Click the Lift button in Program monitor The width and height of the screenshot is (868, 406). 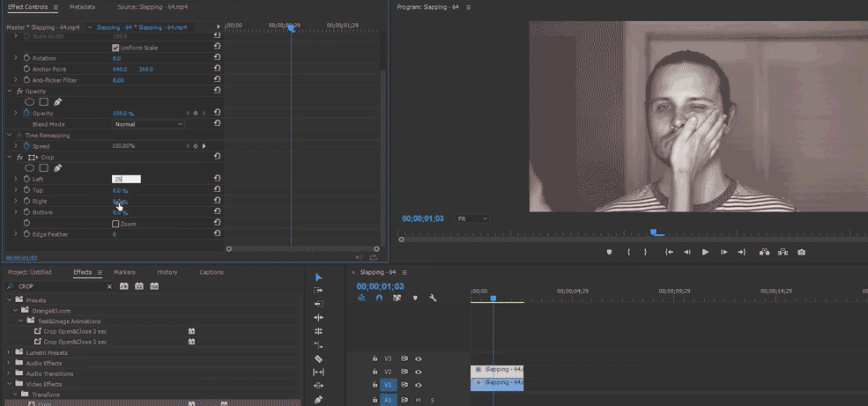tap(765, 252)
